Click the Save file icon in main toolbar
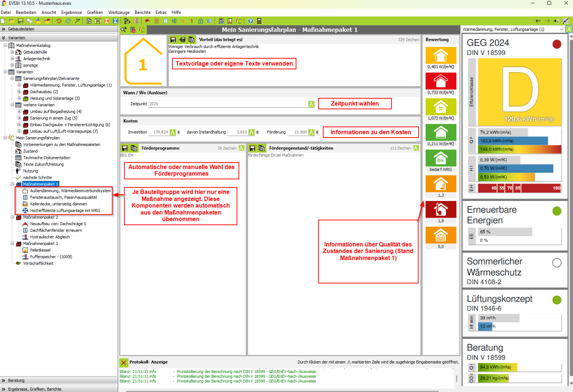 click(20, 21)
